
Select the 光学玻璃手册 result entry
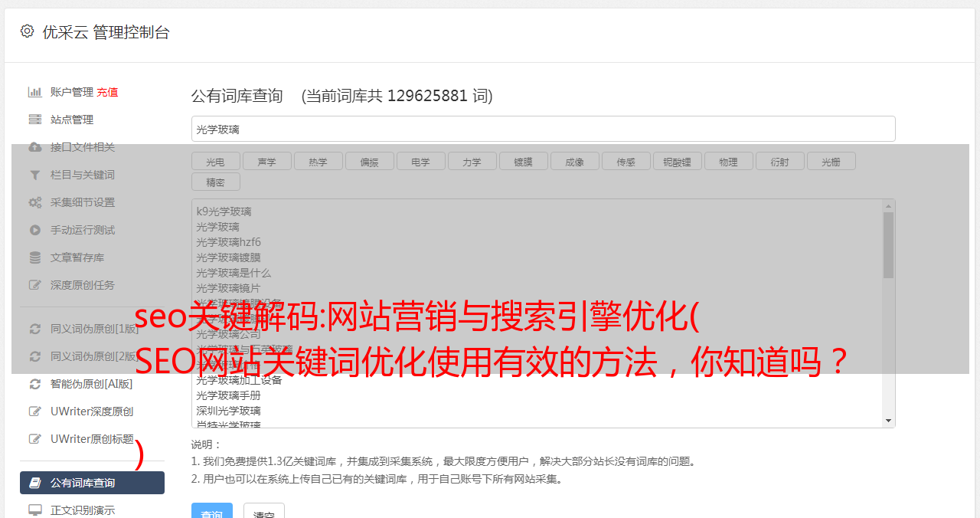228,395
